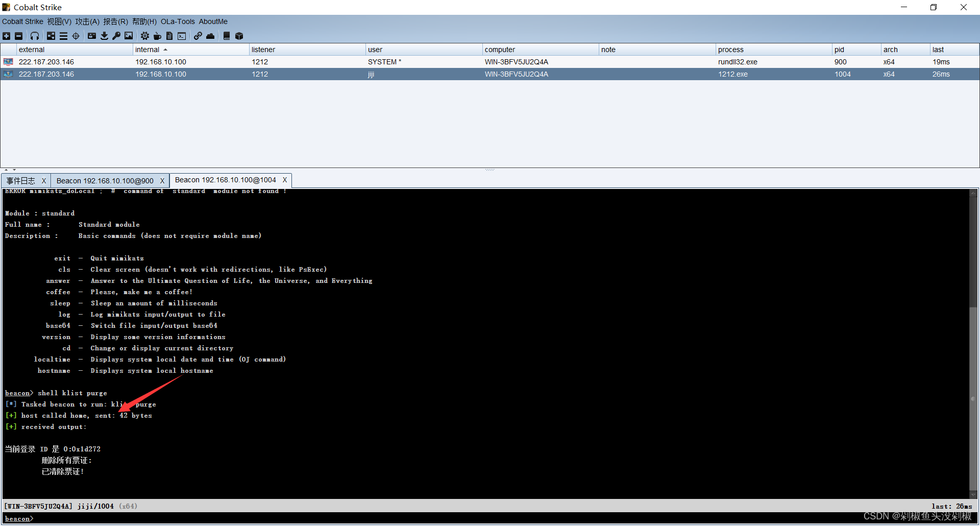Click the chain link host file icon
This screenshot has width=980, height=526.
click(x=198, y=36)
